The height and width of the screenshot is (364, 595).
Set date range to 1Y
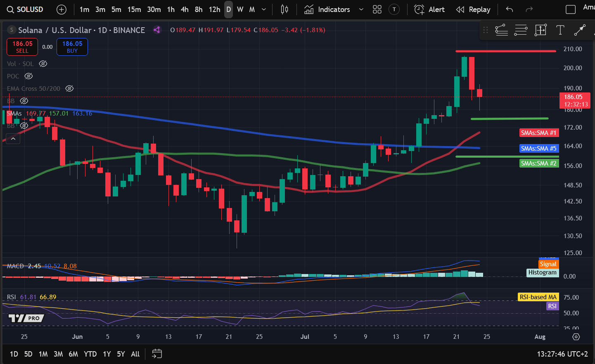(x=107, y=354)
